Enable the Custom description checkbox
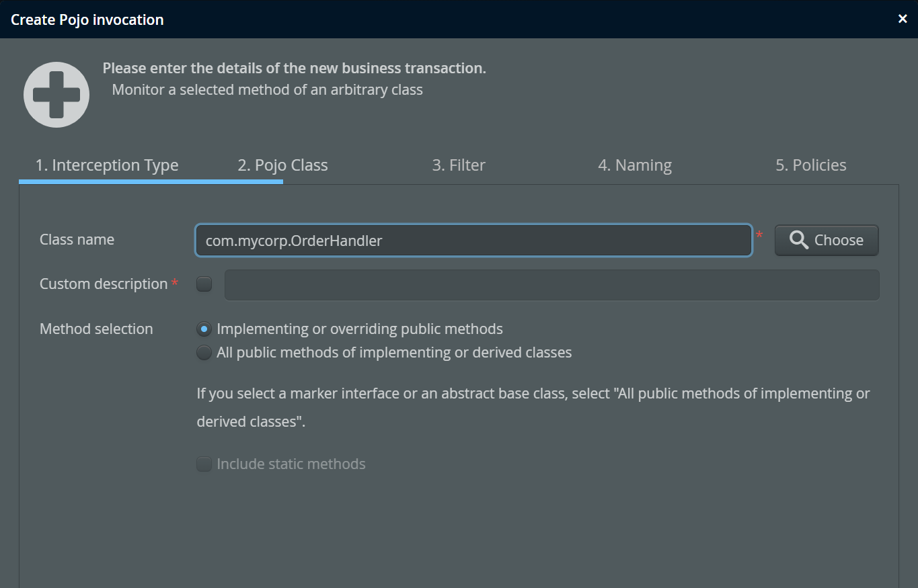 (204, 284)
